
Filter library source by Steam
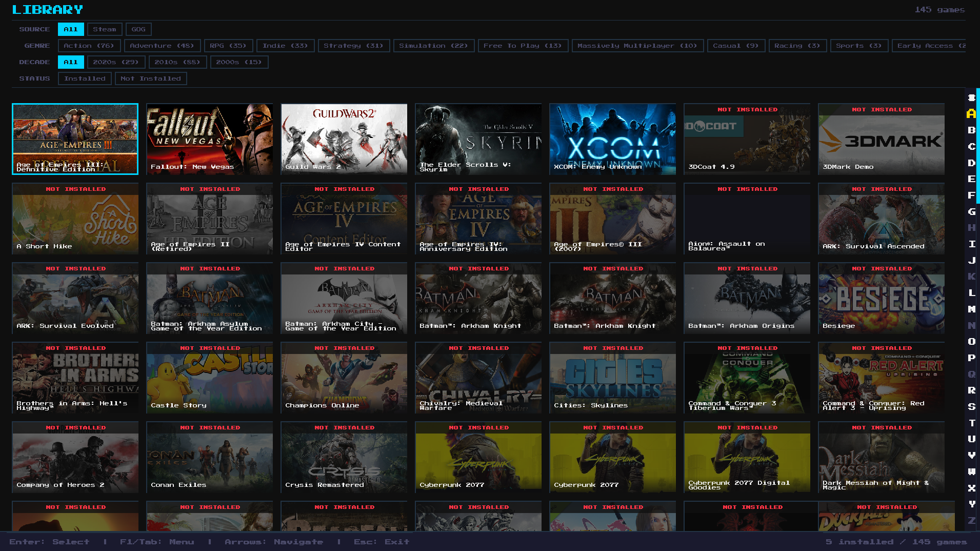point(105,29)
